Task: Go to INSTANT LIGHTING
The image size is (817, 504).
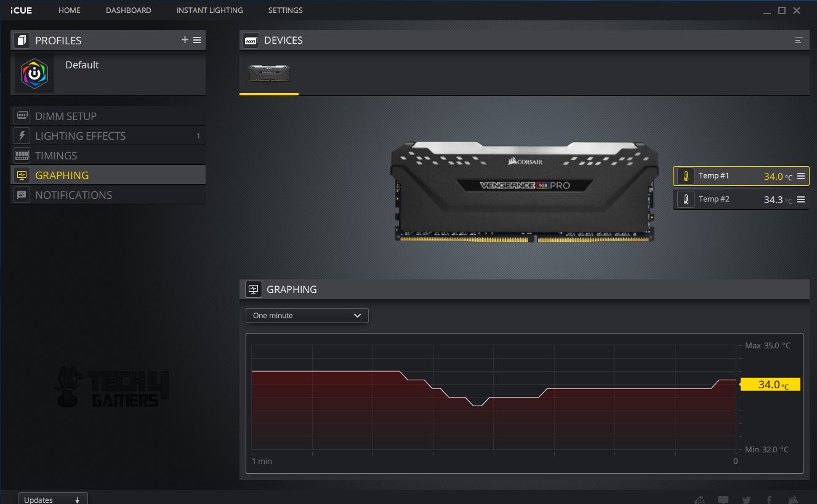Action: [210, 10]
